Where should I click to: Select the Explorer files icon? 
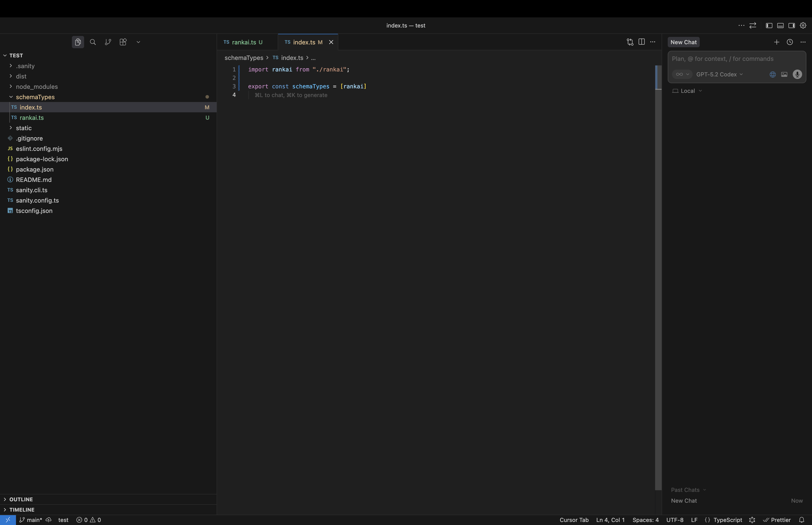pyautogui.click(x=78, y=42)
